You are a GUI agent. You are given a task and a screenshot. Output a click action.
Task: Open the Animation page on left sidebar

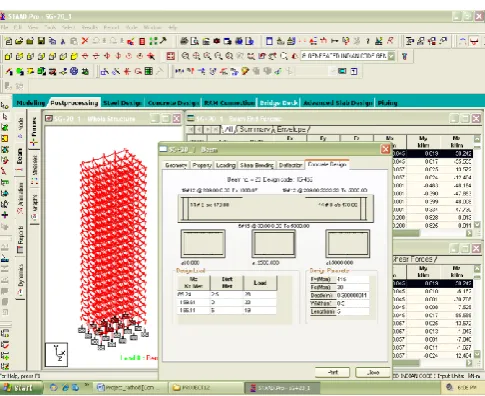point(20,198)
